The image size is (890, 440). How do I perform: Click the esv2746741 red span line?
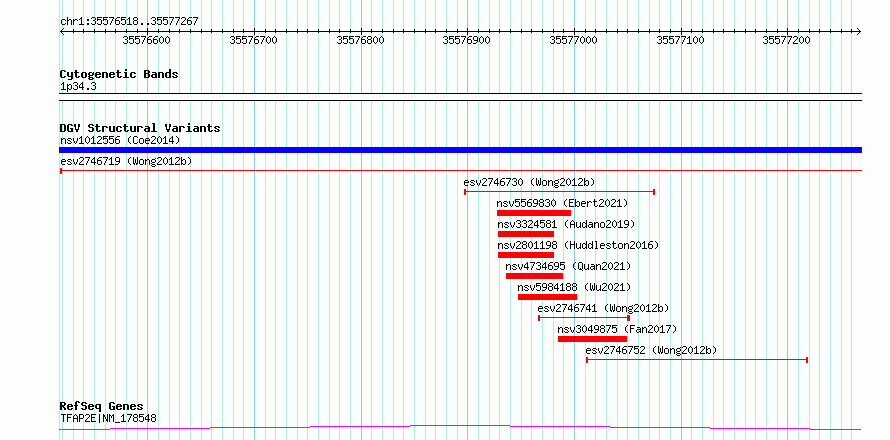click(584, 318)
